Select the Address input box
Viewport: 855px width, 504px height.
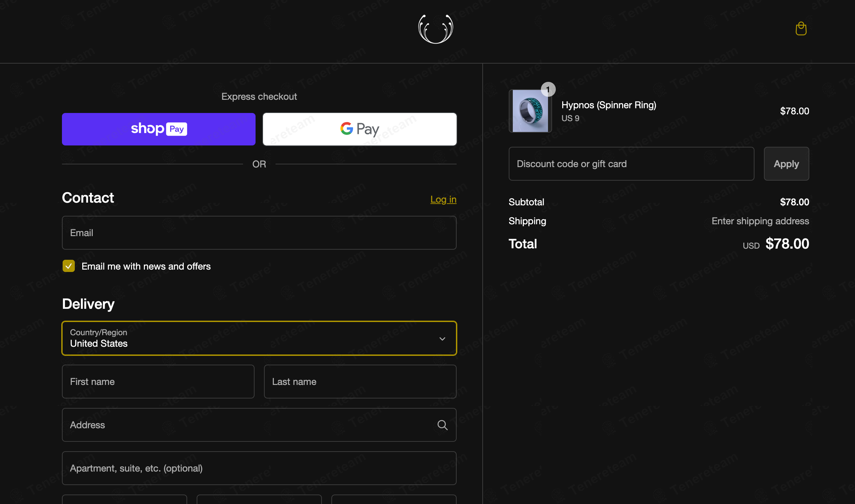[259, 425]
